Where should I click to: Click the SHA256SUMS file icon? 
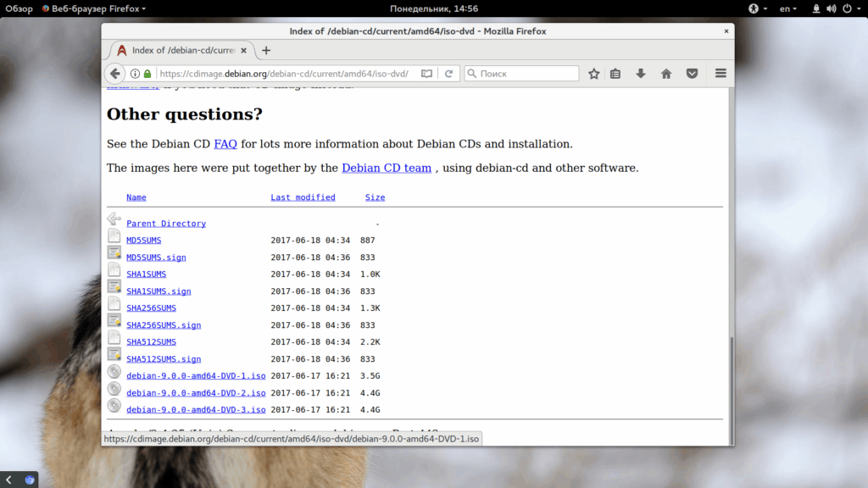[x=114, y=303]
